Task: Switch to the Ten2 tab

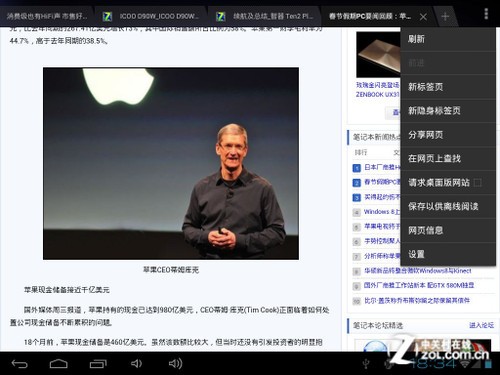Action: coord(266,16)
